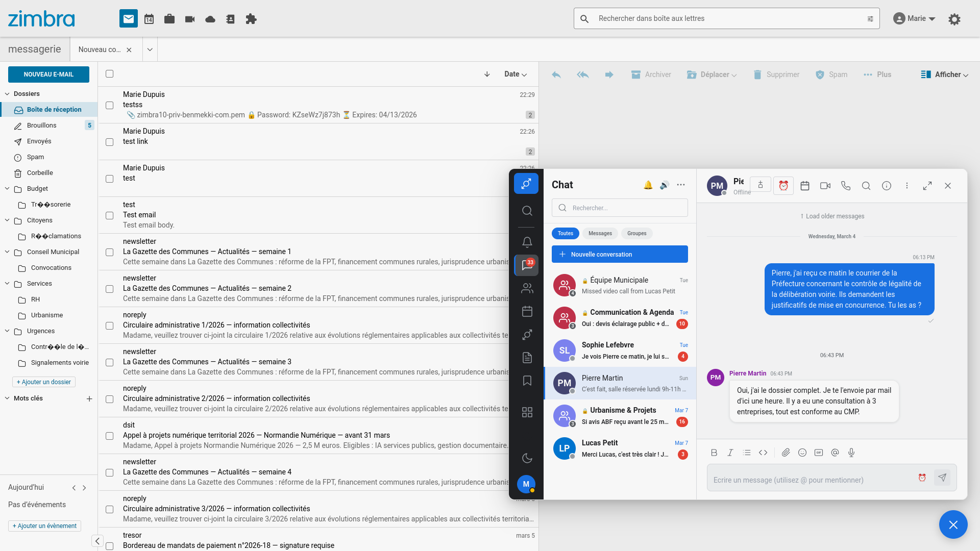The height and width of the screenshot is (551, 980).
Task: Enable dark mode via moon icon
Action: (527, 458)
